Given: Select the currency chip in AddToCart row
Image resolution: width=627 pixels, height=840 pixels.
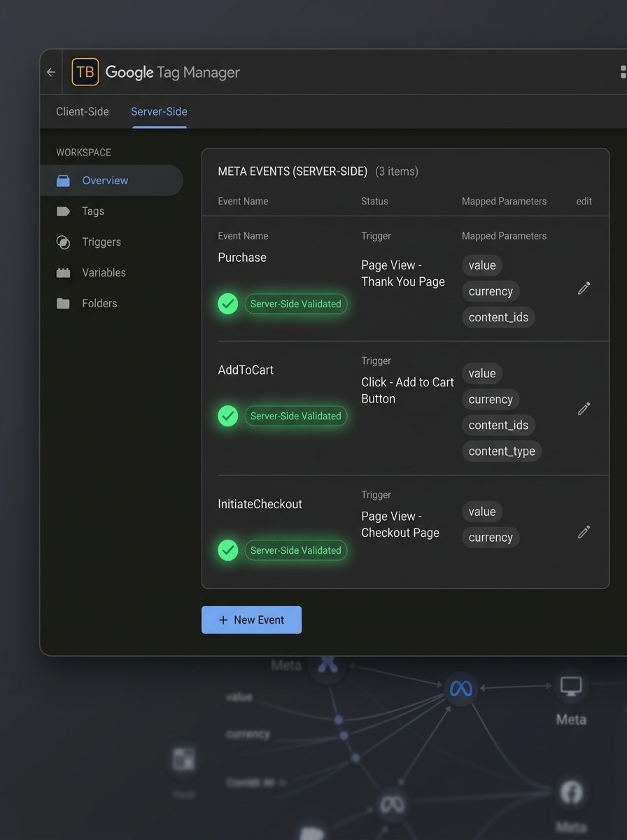Looking at the screenshot, I should 491,399.
